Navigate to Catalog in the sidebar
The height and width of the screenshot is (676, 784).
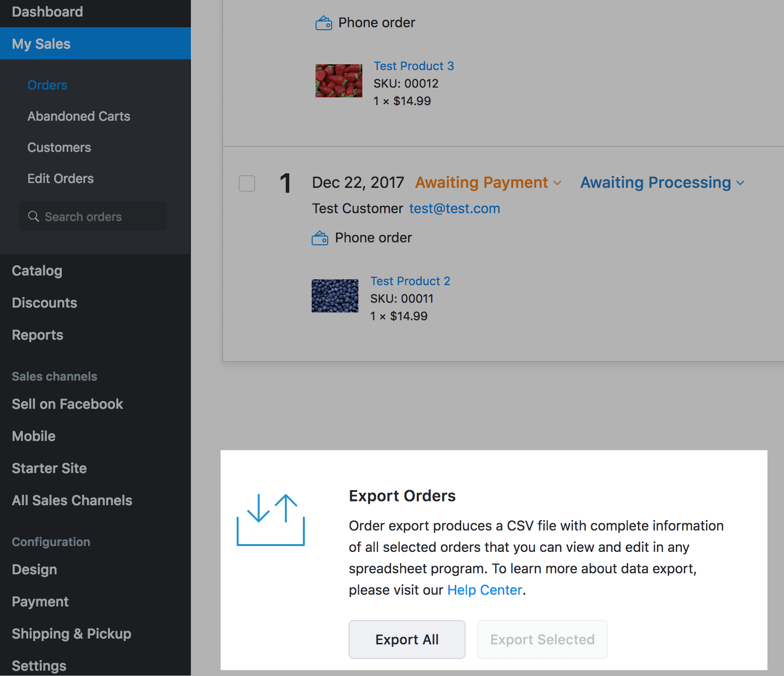pos(37,271)
